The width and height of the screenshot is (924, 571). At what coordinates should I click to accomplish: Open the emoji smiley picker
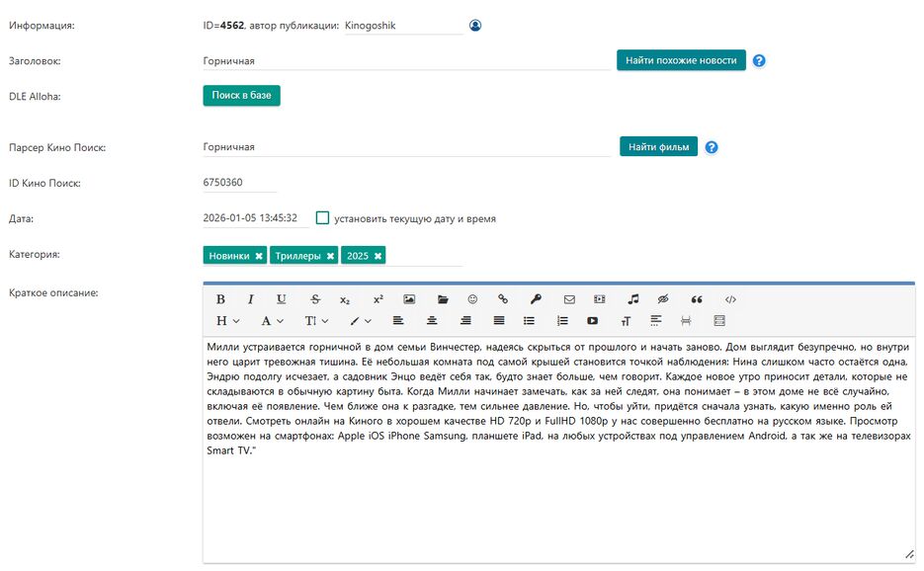[472, 299]
